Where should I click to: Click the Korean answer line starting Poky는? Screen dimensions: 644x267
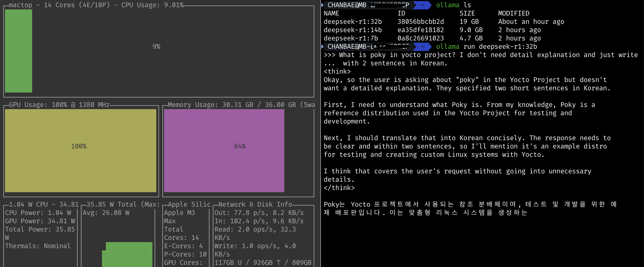470,204
